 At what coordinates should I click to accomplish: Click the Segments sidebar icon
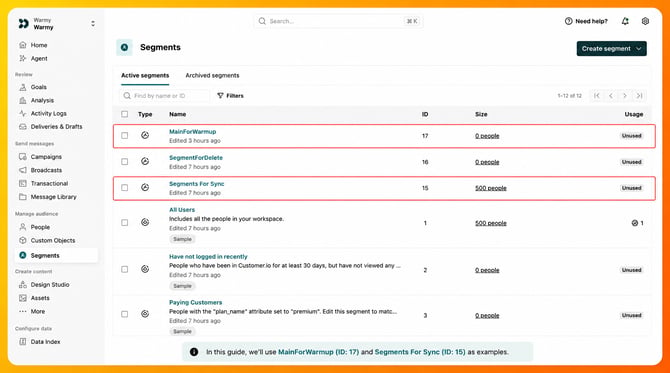23,255
